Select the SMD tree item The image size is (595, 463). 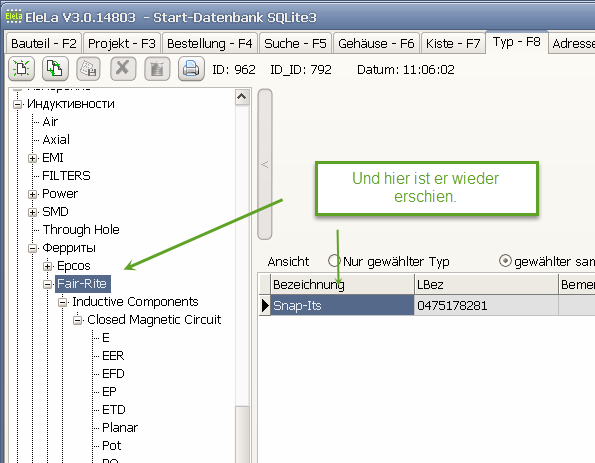tap(55, 211)
